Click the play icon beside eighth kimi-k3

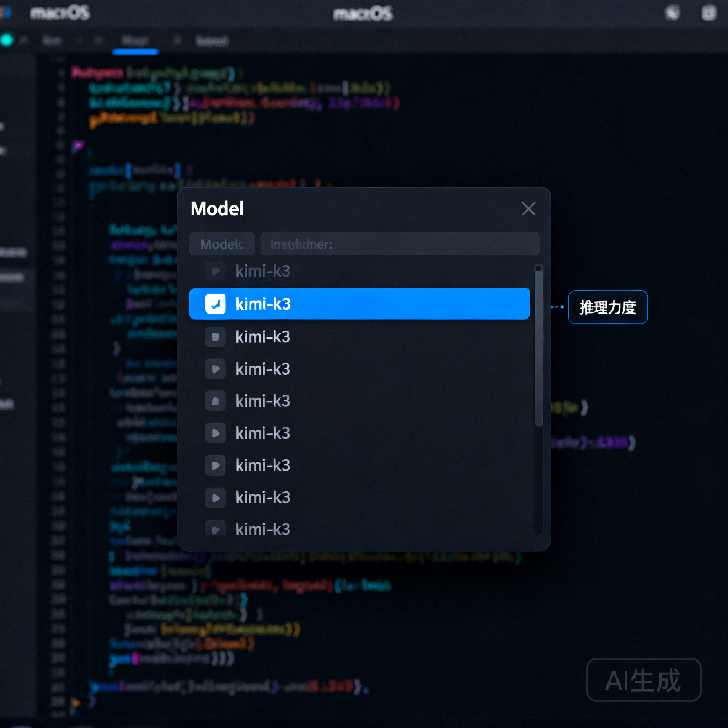(215, 498)
